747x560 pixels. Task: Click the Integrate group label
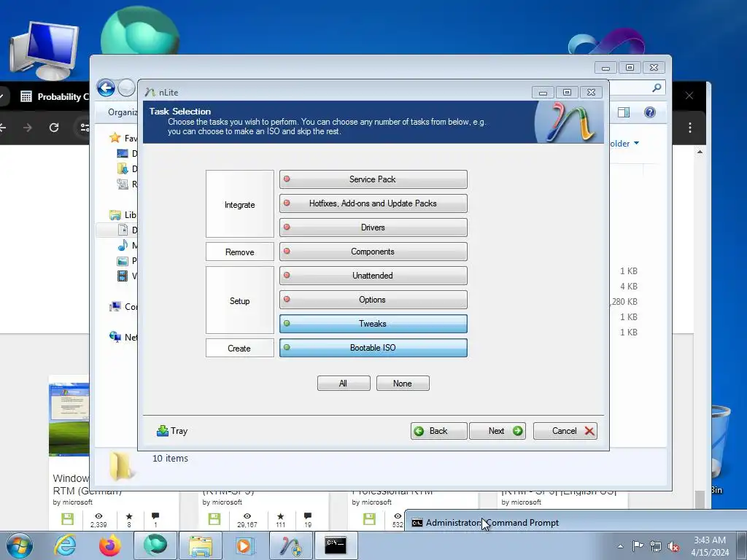click(239, 204)
